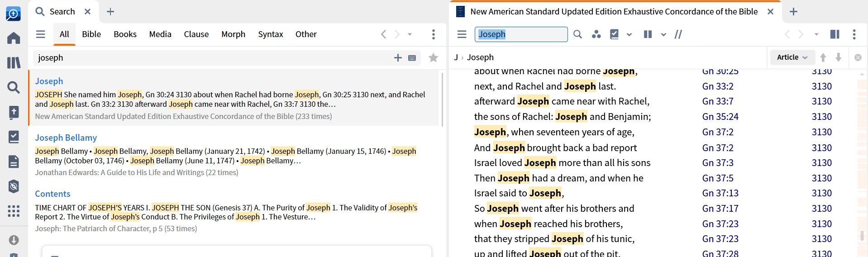Open the Home icon in left sidebar
Screen dimensions: 868x257
tap(14, 38)
